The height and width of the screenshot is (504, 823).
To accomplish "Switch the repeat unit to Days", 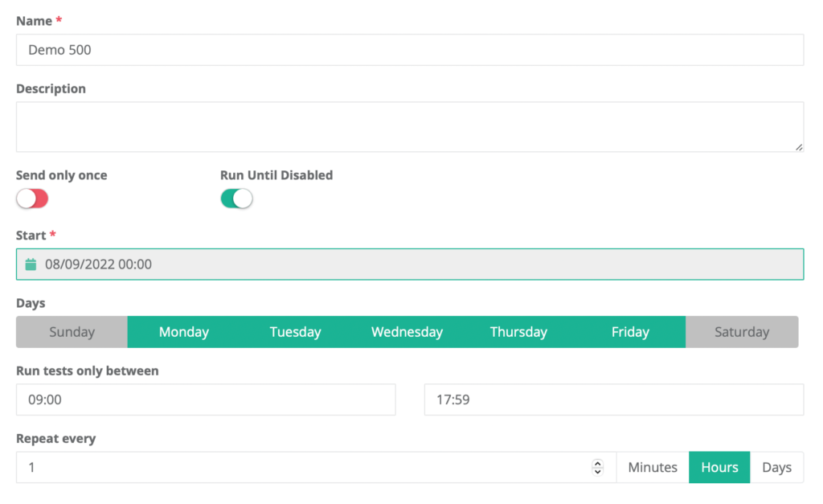I will click(x=776, y=467).
